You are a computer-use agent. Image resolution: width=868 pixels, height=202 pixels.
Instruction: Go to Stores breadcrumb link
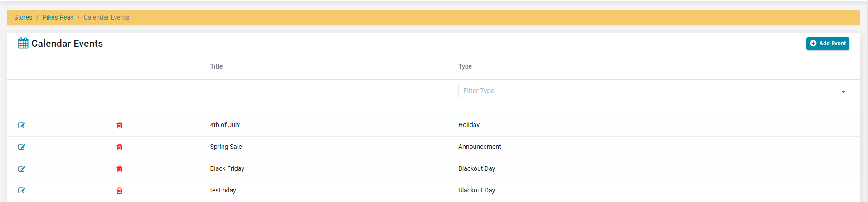tap(23, 17)
